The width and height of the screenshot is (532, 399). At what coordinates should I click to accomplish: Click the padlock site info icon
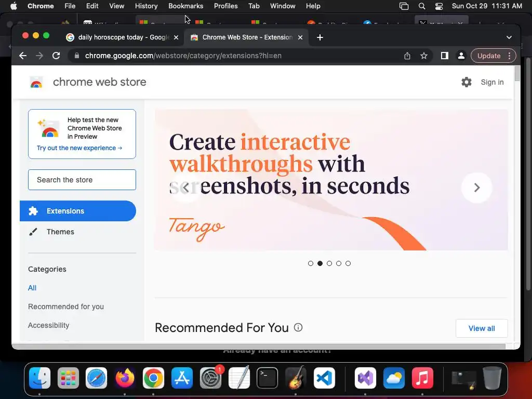[77, 56]
